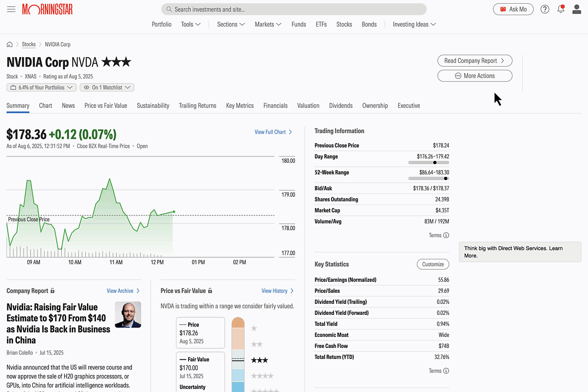Click the three-star rating beside NVDA
The width and height of the screenshot is (588, 392).
pyautogui.click(x=116, y=62)
